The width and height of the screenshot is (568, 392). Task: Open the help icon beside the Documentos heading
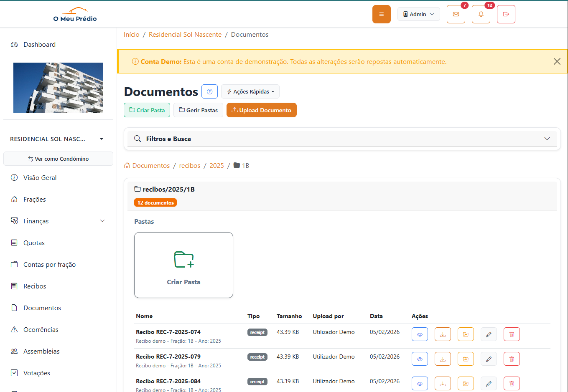(209, 91)
